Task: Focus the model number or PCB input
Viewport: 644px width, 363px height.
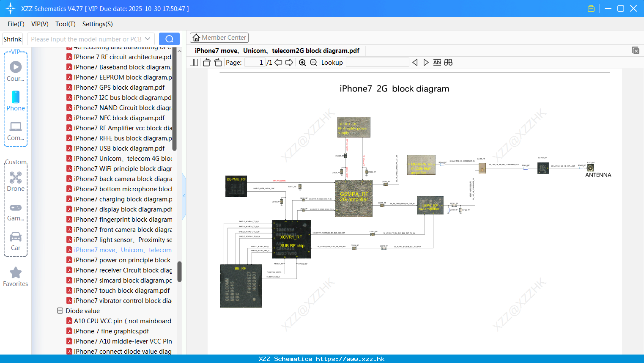Action: [86, 39]
